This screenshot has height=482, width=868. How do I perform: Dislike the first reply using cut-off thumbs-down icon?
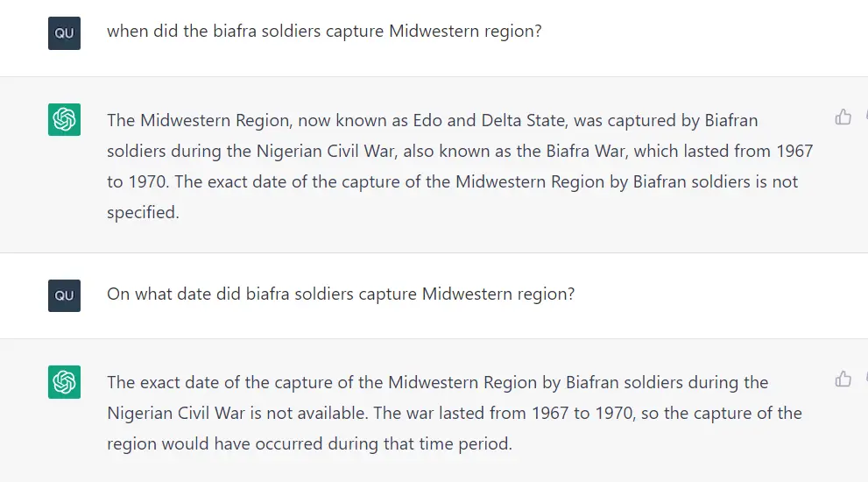[865, 117]
